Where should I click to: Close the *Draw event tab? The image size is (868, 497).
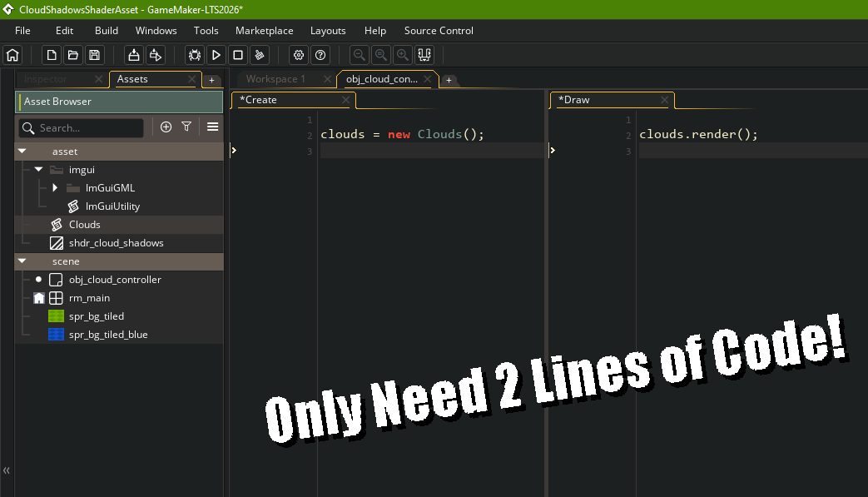[664, 100]
